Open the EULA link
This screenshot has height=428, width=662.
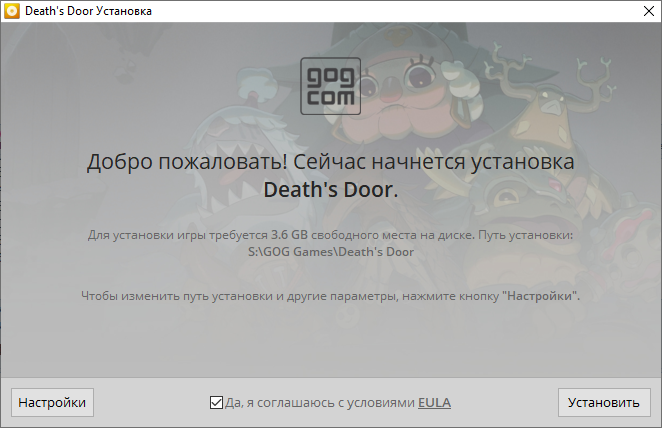point(434,403)
